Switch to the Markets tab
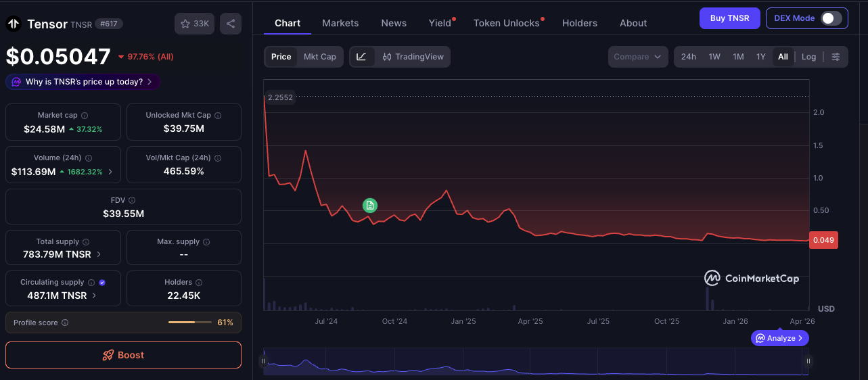Image resolution: width=868 pixels, height=380 pixels. [340, 23]
